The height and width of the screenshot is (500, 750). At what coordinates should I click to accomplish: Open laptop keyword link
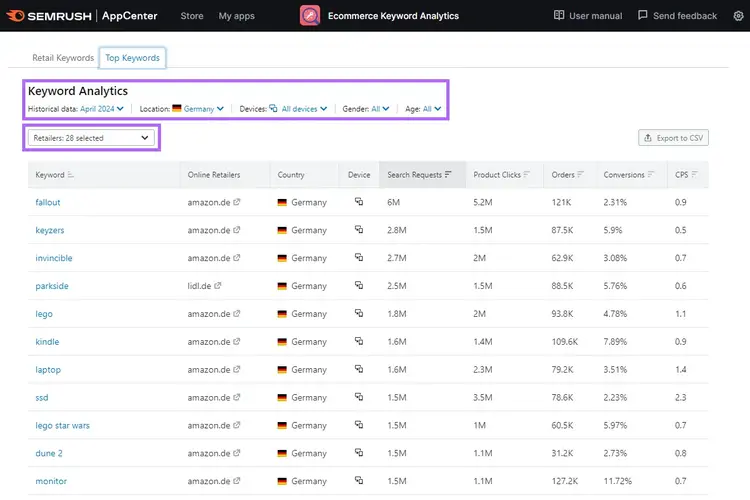pos(48,369)
